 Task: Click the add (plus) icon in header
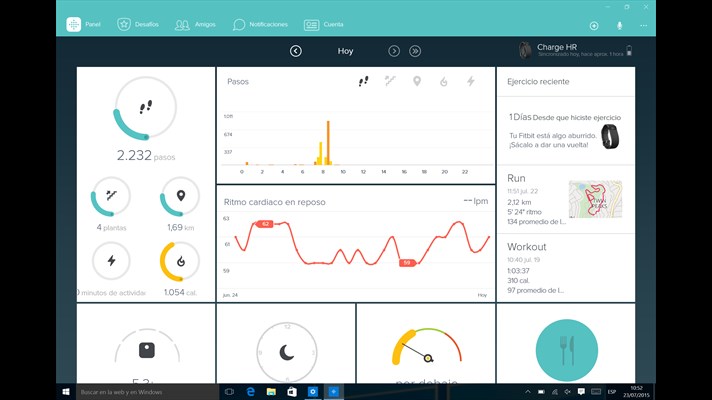(594, 25)
